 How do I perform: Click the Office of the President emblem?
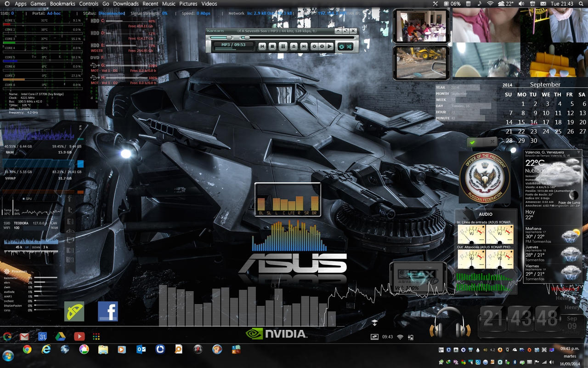[x=485, y=177]
